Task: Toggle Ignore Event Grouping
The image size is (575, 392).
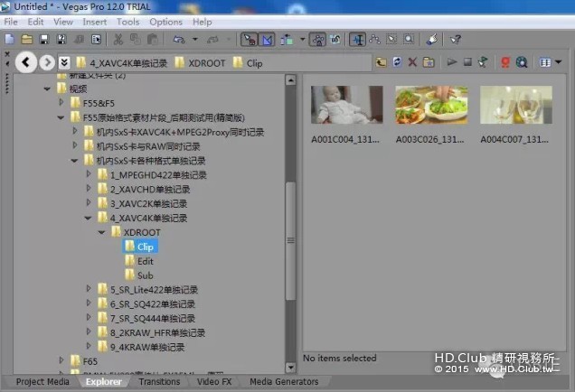Action: [x=335, y=39]
